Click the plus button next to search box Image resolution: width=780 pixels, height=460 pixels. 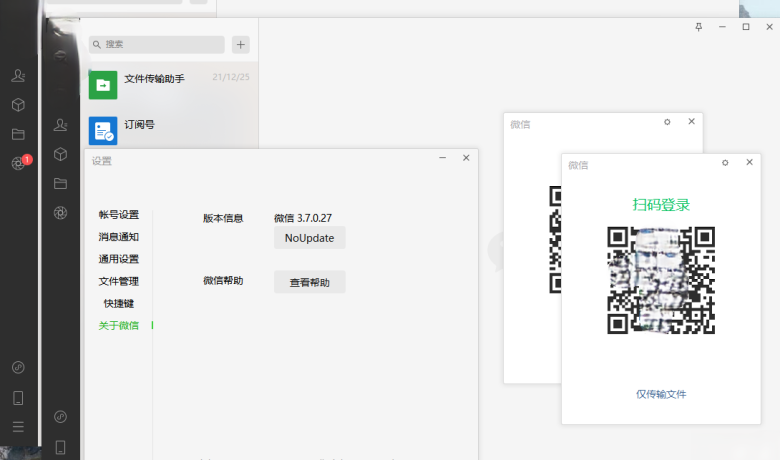pos(241,45)
